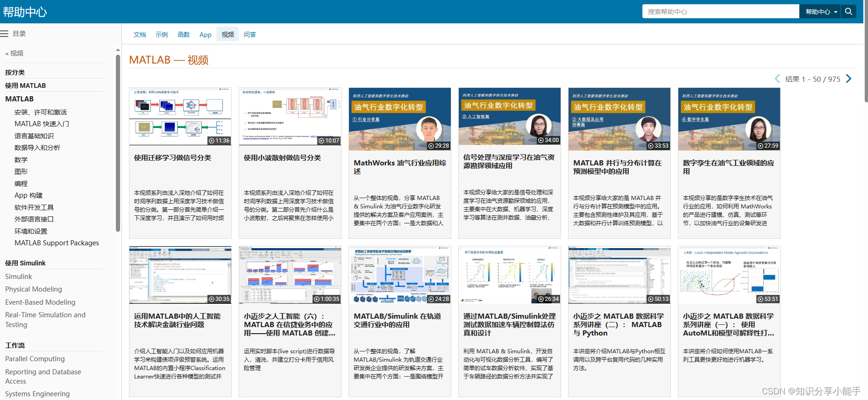Open MATLAB Support Packages category
Viewport: 868px width, 400px height.
[57, 243]
